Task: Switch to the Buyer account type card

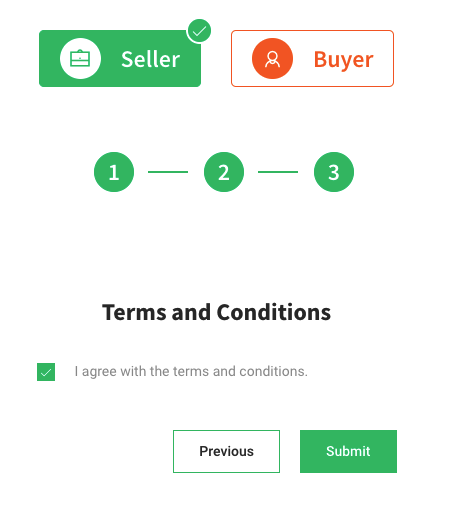Action: (x=312, y=59)
